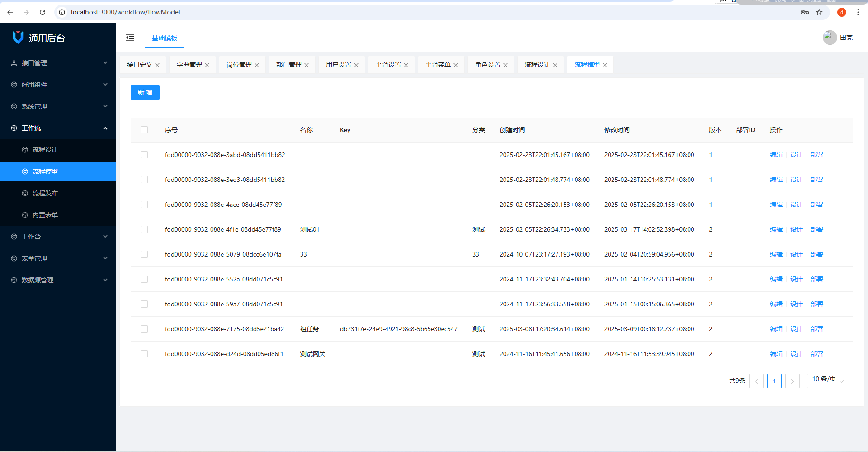
Task: Switch to the 基础模板 tab
Action: pos(164,39)
